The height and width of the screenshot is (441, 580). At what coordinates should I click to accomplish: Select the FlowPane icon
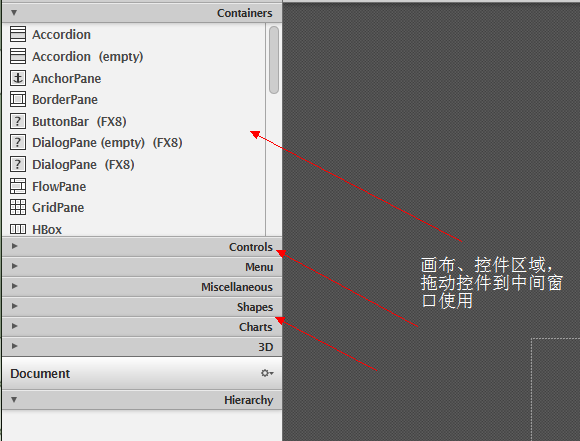18,186
